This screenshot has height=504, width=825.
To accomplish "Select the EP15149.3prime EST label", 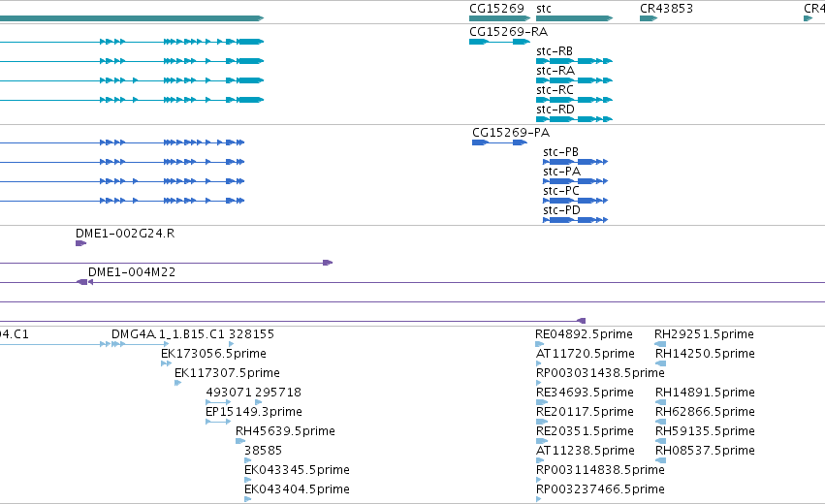I will coord(254,412).
